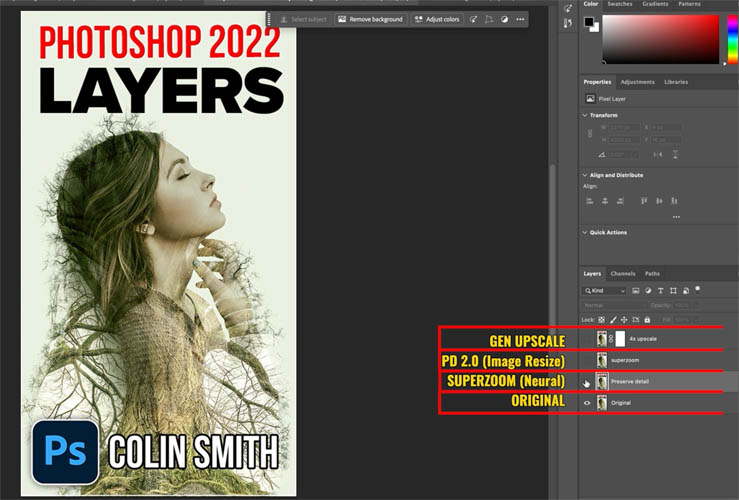
Task: Switch to the Swatches tab
Action: (x=620, y=4)
